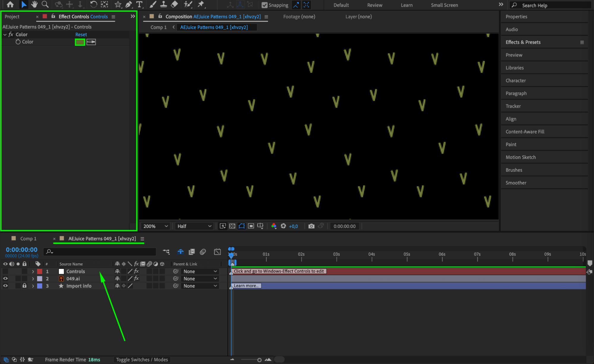This screenshot has width=594, height=364.
Task: Hide the 049.ai layer
Action: point(5,279)
